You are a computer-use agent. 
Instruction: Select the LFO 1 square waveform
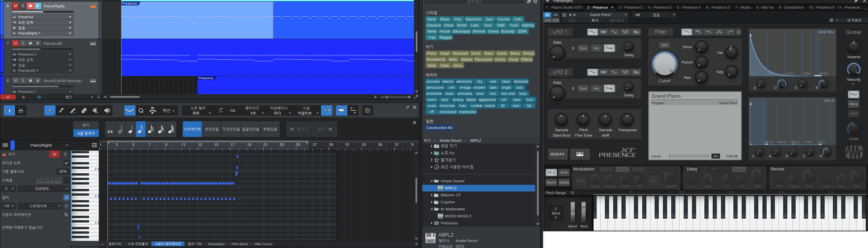tap(625, 32)
